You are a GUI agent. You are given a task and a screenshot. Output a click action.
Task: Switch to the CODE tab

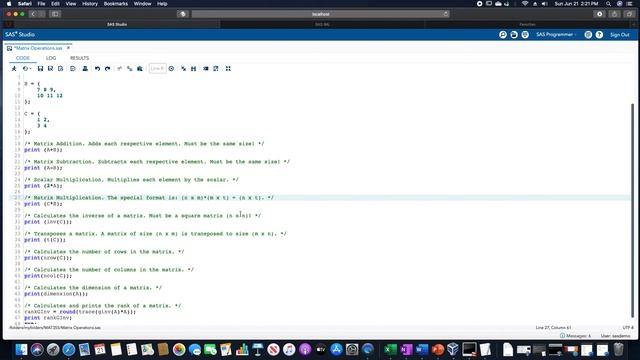[x=23, y=58]
